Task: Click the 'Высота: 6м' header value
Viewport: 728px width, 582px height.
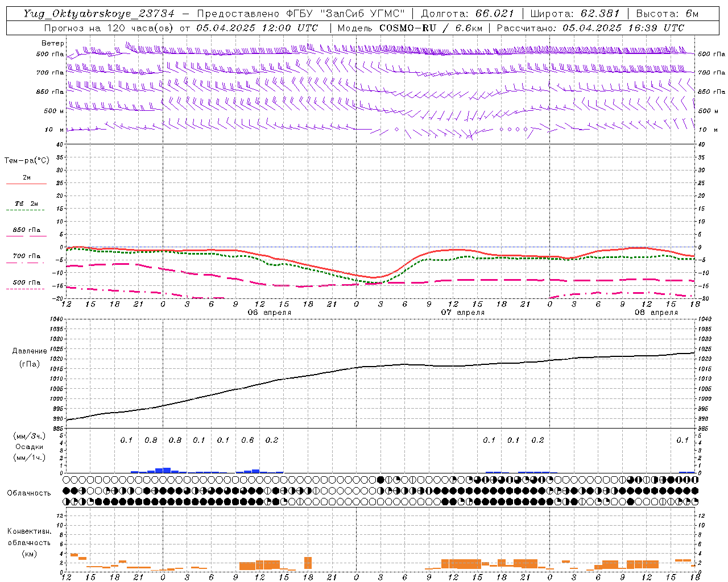Action: tap(667, 14)
